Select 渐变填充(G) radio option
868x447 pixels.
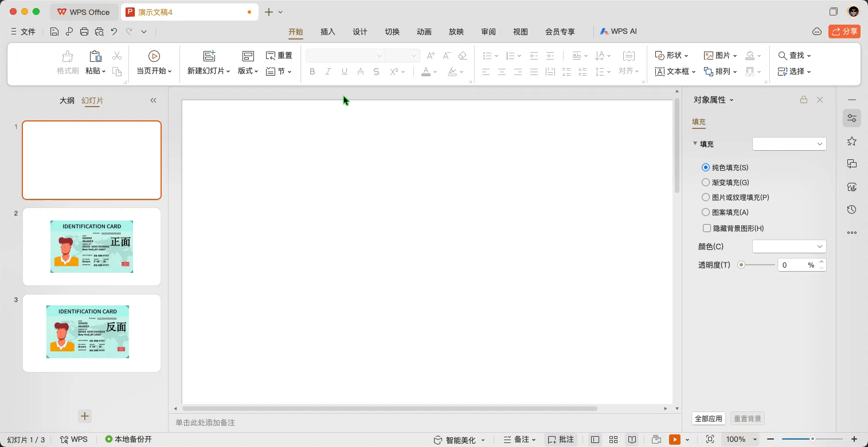click(x=706, y=182)
